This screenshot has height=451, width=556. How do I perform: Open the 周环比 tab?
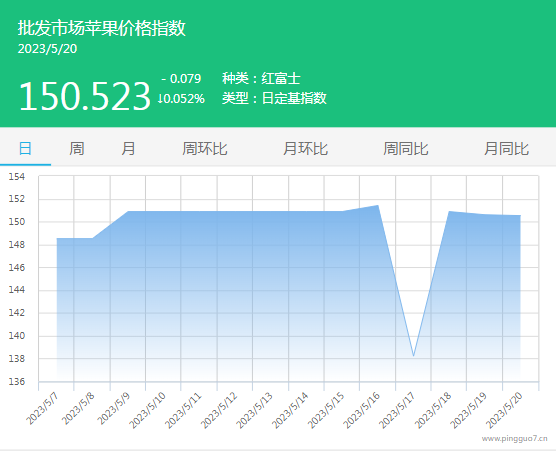pyautogui.click(x=205, y=148)
